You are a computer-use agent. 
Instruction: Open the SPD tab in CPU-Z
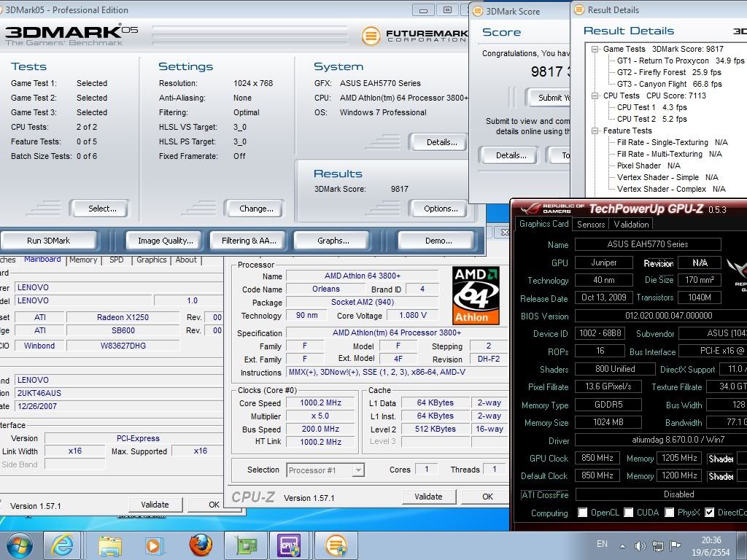tap(116, 260)
